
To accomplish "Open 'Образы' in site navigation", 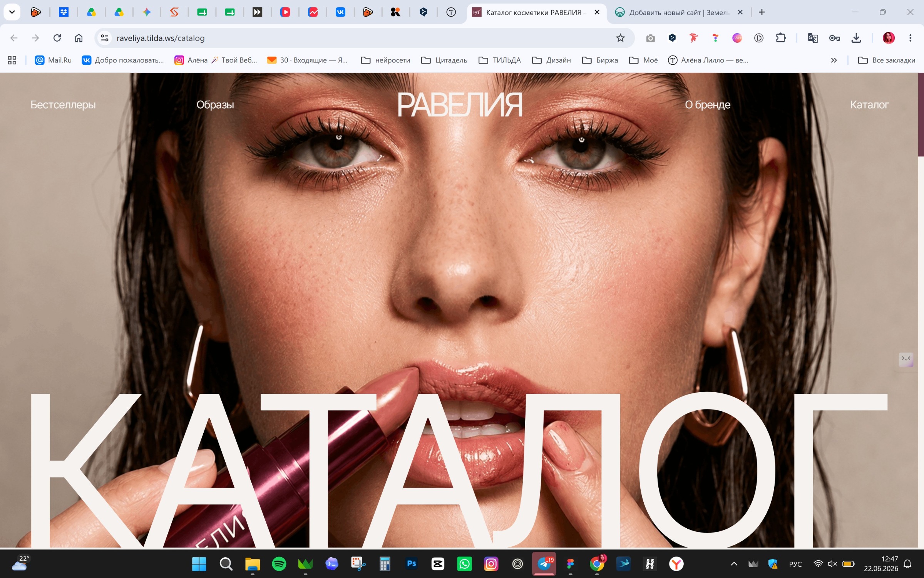I will [x=215, y=104].
